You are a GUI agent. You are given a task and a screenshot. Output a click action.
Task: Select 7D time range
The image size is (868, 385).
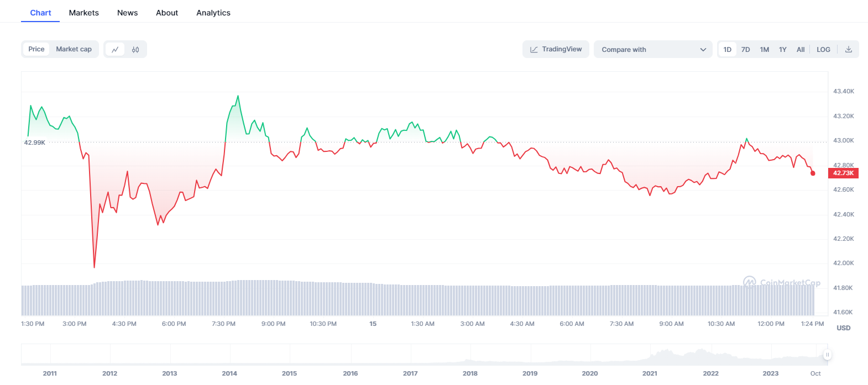point(746,49)
